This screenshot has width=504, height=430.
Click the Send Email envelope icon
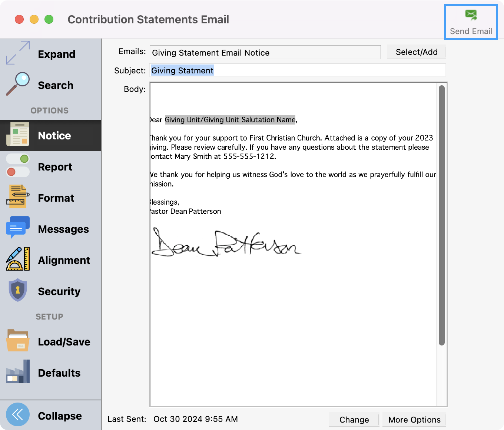pos(471,15)
